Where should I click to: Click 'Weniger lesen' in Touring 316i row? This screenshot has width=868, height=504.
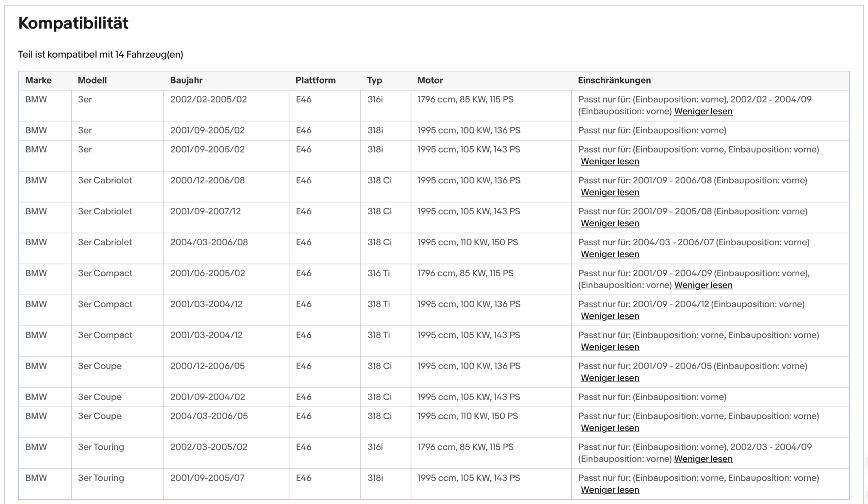click(x=703, y=459)
